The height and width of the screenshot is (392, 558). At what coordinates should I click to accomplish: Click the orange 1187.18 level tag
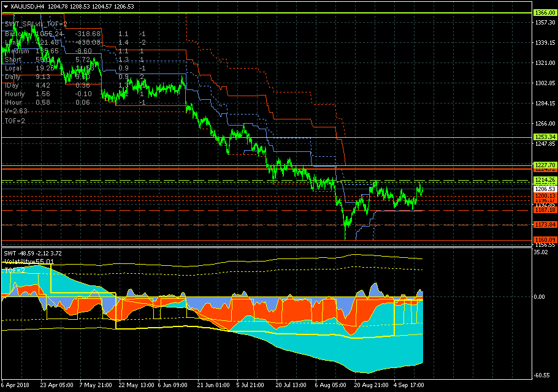click(545, 209)
